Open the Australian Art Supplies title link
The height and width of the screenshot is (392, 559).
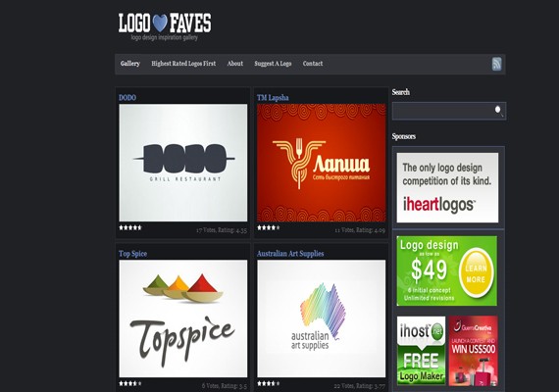coord(290,254)
